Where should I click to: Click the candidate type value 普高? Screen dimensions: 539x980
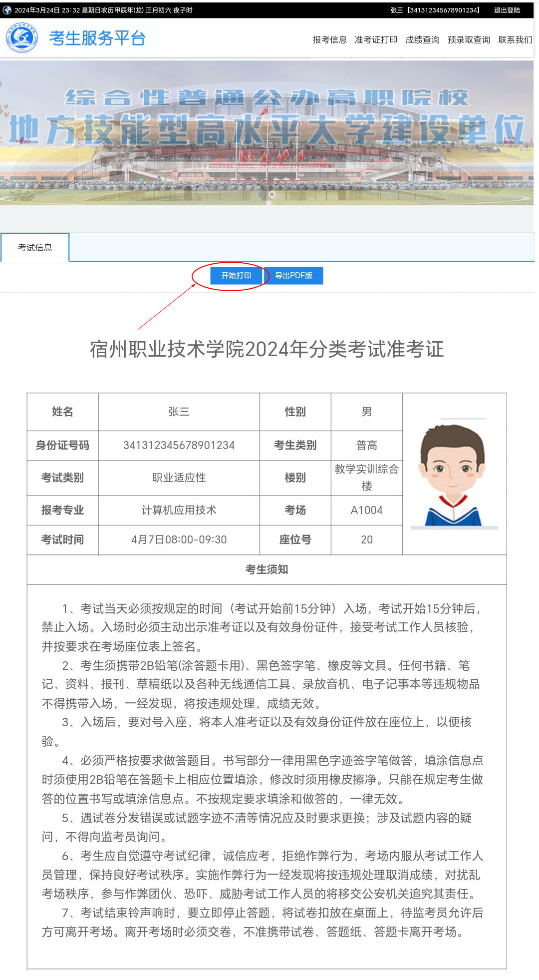point(367,446)
